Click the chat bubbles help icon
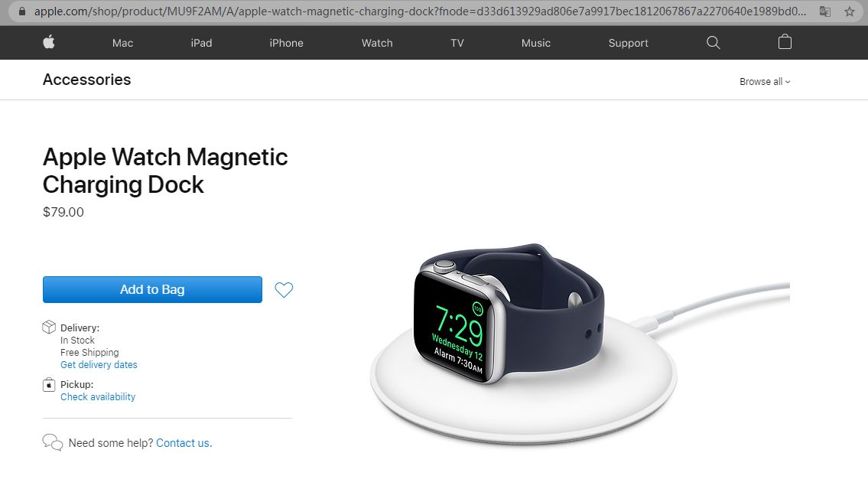Screen dimensions: 868x502 pyautogui.click(x=53, y=442)
